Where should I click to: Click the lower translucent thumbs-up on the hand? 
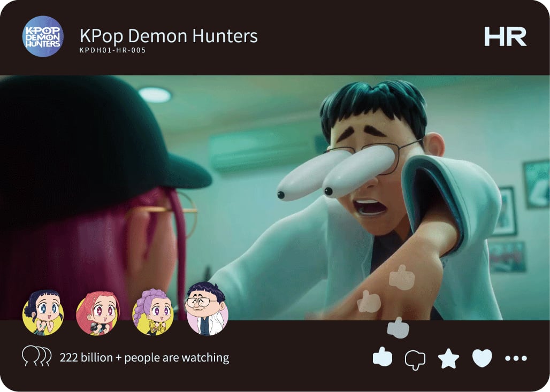(369, 302)
